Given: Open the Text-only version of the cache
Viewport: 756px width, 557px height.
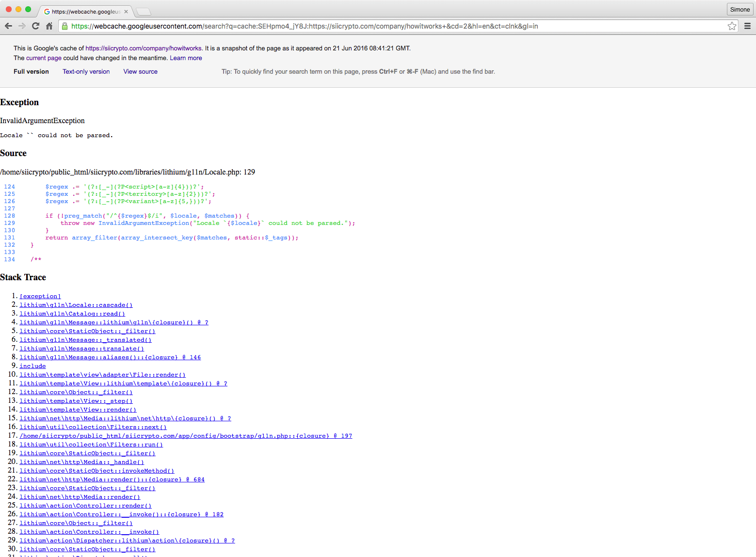Looking at the screenshot, I should 86,71.
